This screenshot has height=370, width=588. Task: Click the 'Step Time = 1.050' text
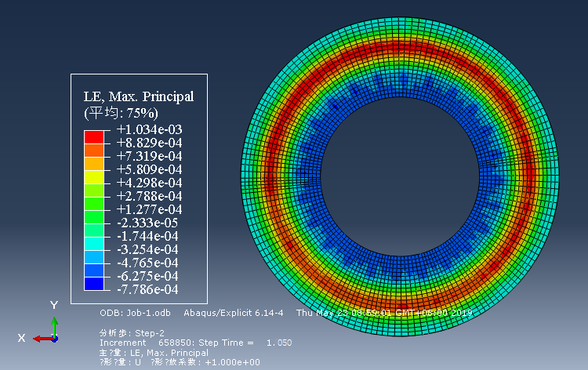pos(245,343)
